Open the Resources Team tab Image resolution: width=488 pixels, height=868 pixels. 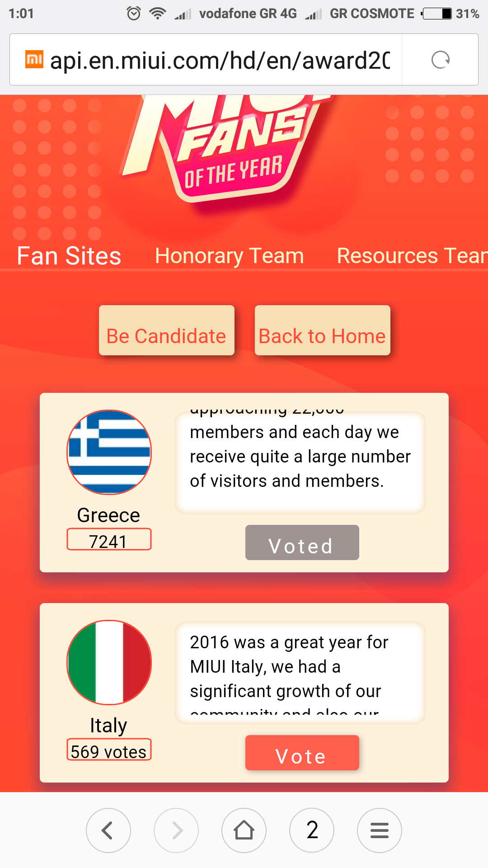tap(411, 256)
